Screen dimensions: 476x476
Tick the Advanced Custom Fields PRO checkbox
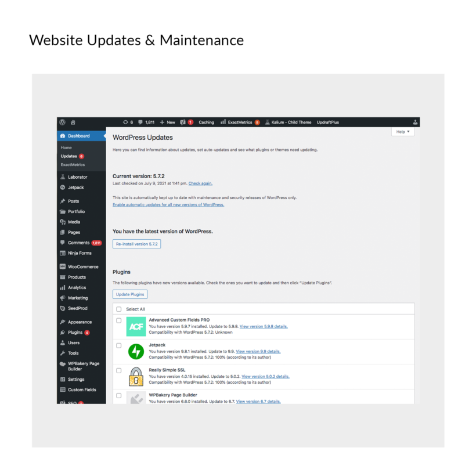(118, 320)
